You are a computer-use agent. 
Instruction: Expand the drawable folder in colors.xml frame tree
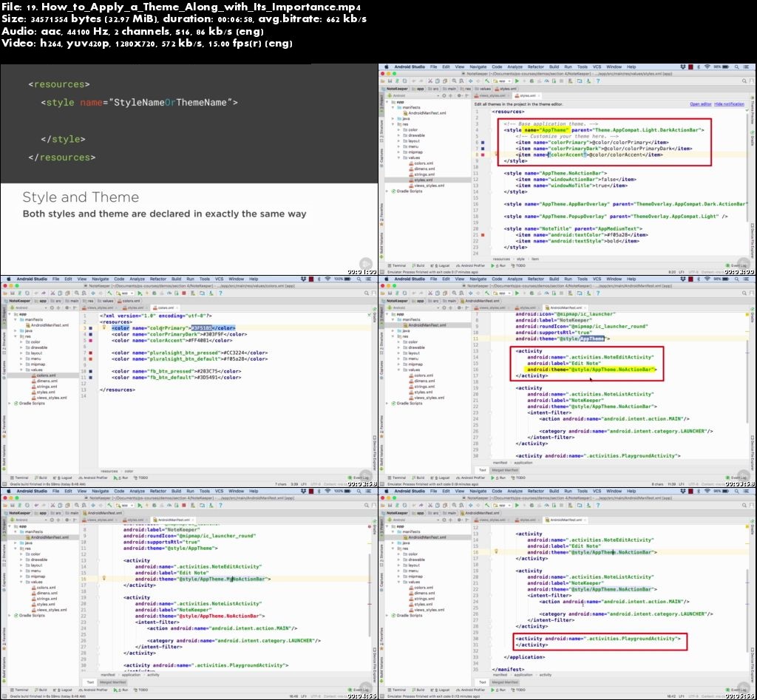pyautogui.click(x=21, y=347)
